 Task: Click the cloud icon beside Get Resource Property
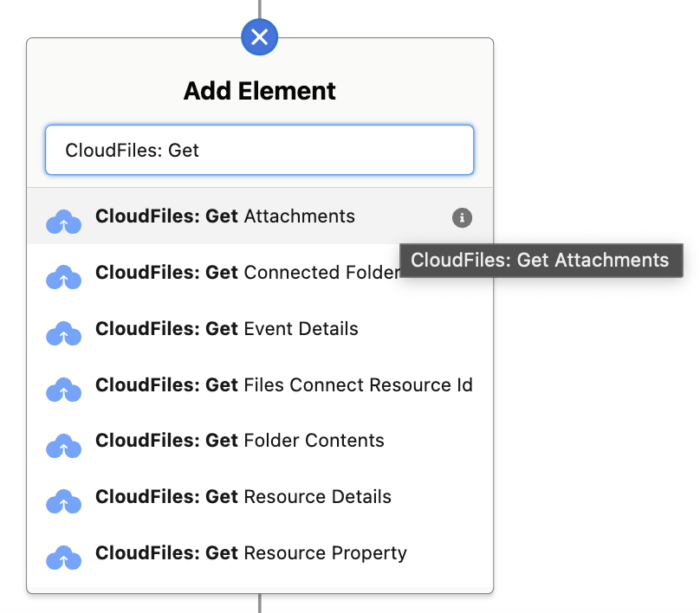(63, 558)
